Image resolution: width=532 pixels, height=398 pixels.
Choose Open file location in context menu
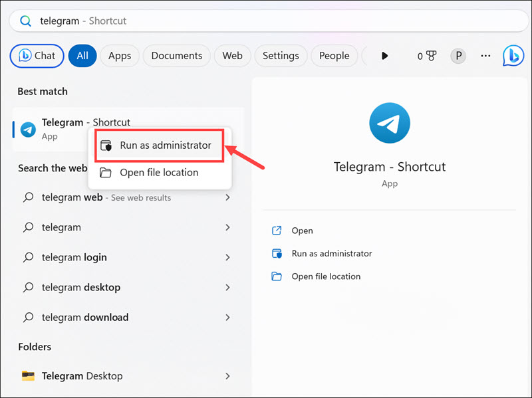(x=158, y=173)
